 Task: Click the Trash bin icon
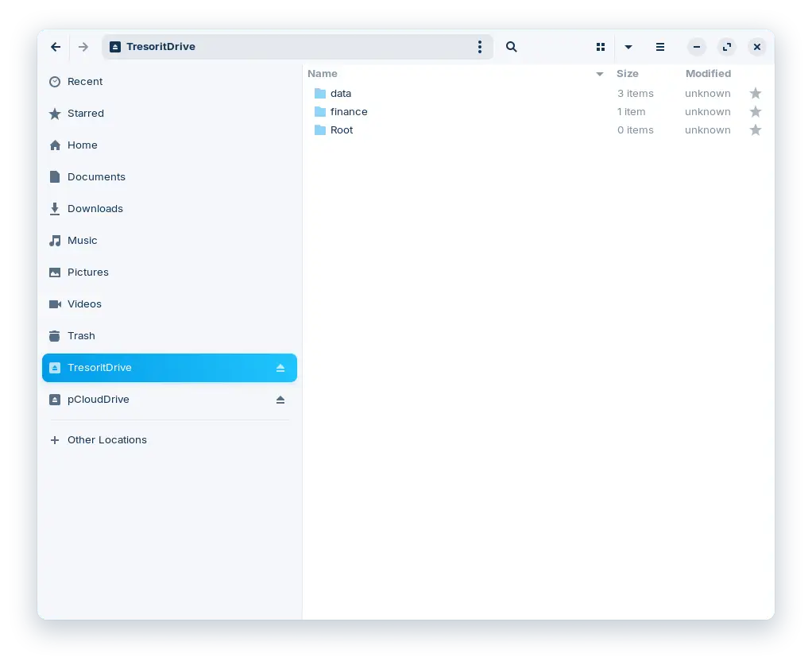55,336
